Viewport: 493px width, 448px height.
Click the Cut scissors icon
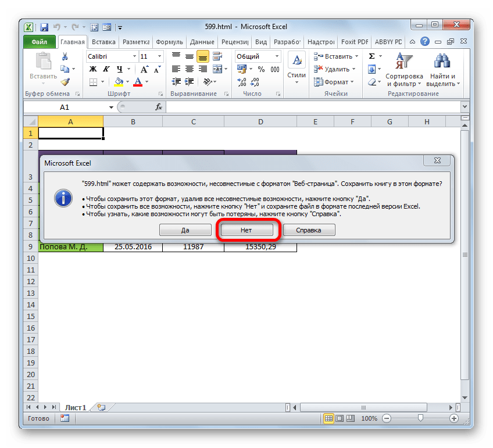[x=65, y=56]
